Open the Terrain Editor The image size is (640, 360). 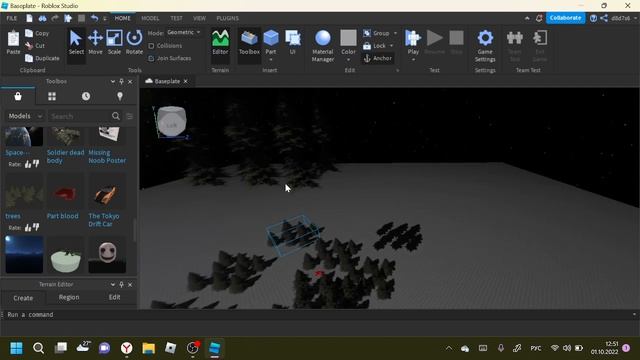(x=220, y=42)
